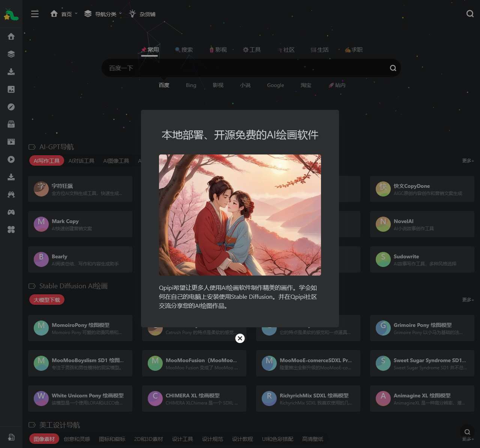The height and width of the screenshot is (448, 480).
Task: Toggle the hamburger menu to collapse sidebar
Action: [x=35, y=14]
